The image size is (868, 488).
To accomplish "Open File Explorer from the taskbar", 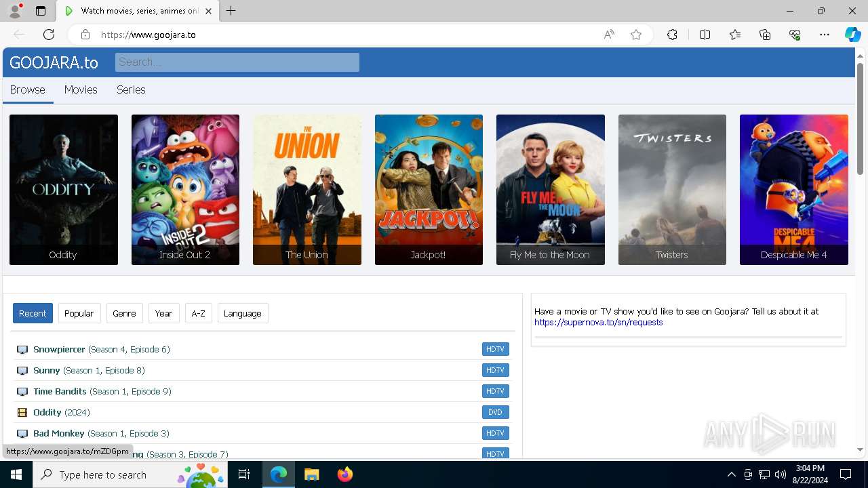I will coord(311,474).
